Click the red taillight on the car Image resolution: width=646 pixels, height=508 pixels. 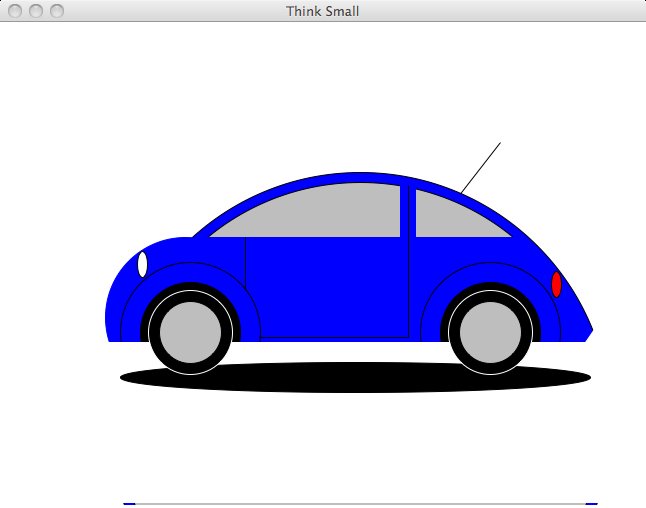tap(557, 284)
